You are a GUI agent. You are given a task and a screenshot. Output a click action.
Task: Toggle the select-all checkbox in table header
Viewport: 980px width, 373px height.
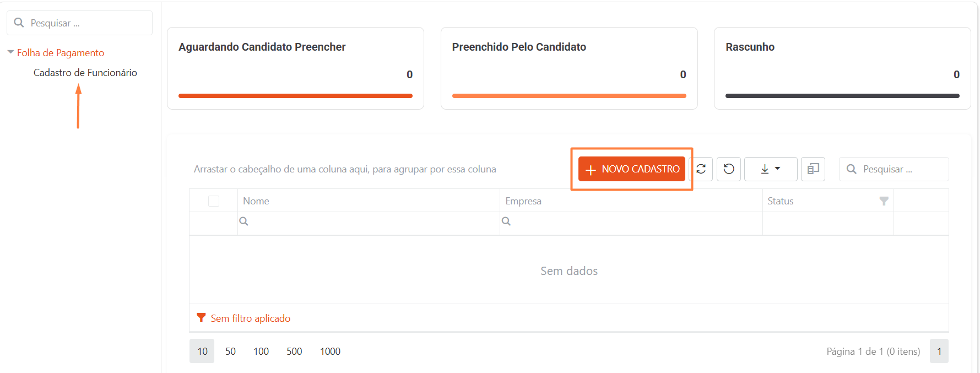[x=214, y=201]
